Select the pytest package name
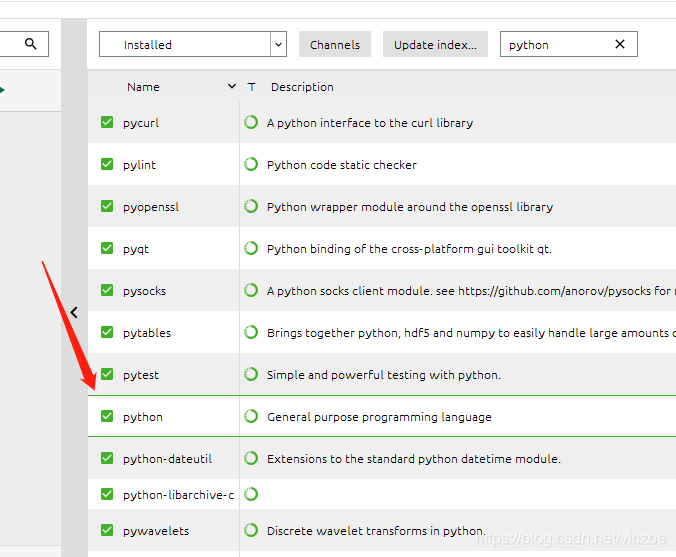 [141, 376]
